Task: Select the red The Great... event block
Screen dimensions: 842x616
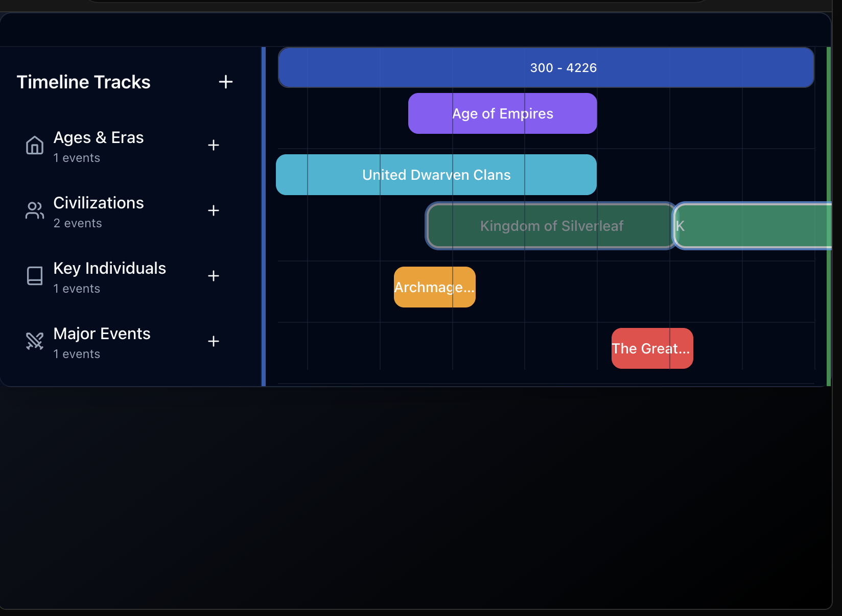Action: (652, 348)
